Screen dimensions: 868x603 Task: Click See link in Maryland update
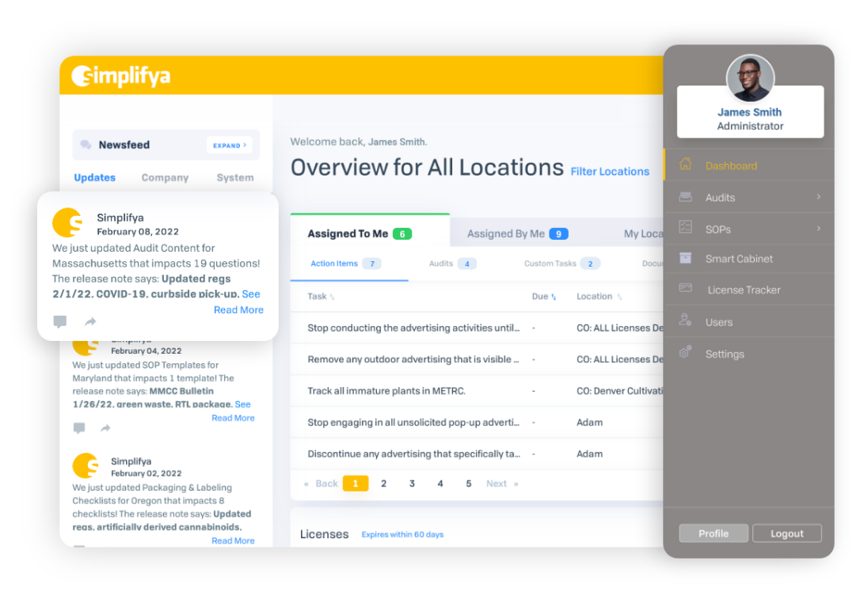coord(242,404)
